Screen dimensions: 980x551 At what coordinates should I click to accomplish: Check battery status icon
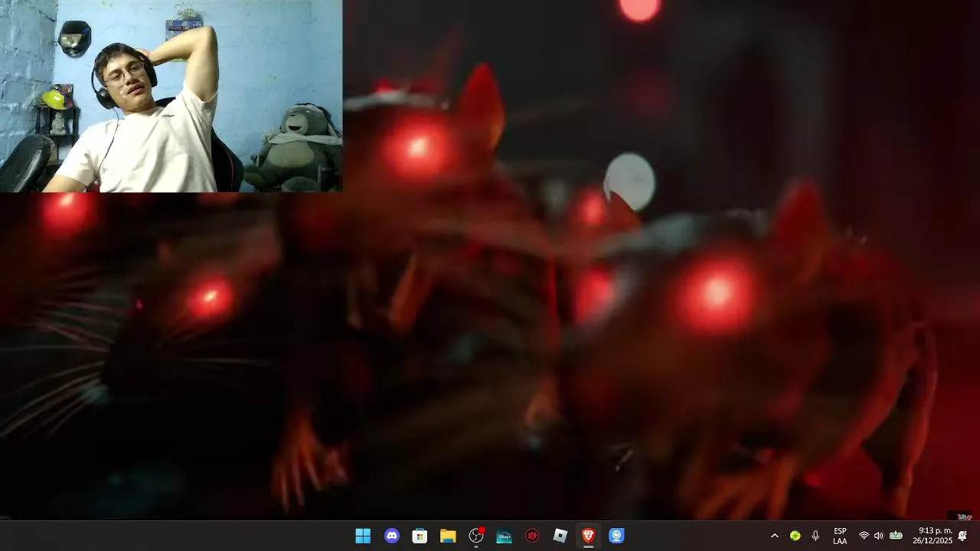coord(896,536)
